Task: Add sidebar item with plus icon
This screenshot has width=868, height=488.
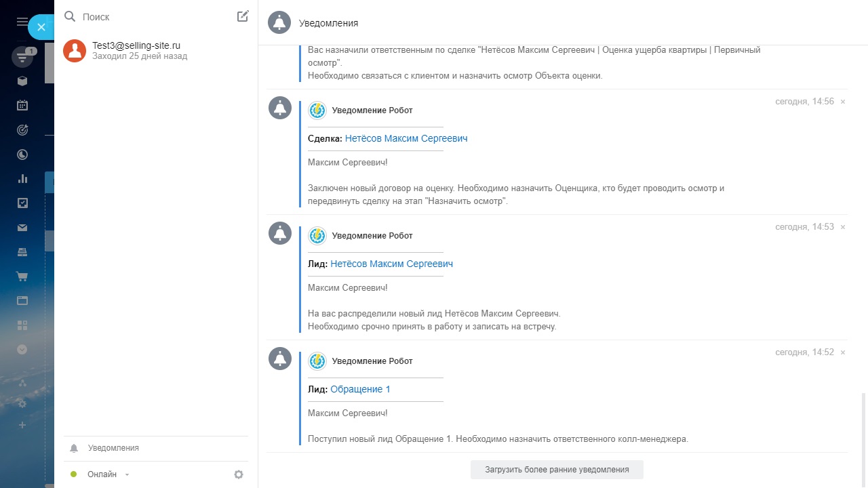Action: click(x=22, y=425)
